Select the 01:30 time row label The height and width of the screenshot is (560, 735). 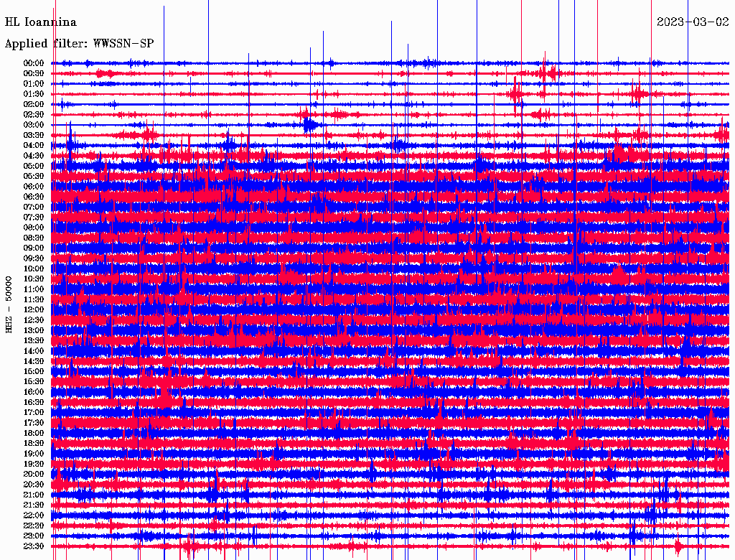pyautogui.click(x=34, y=94)
